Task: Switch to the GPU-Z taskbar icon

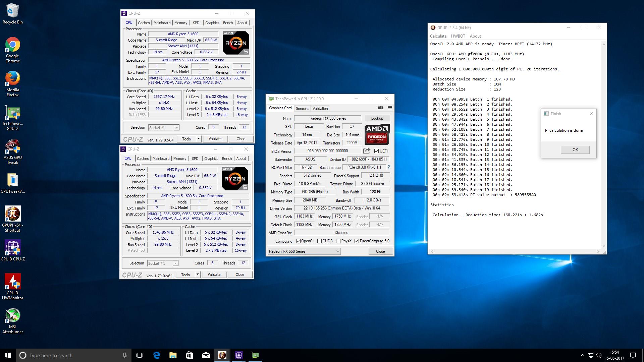Action: 255,355
